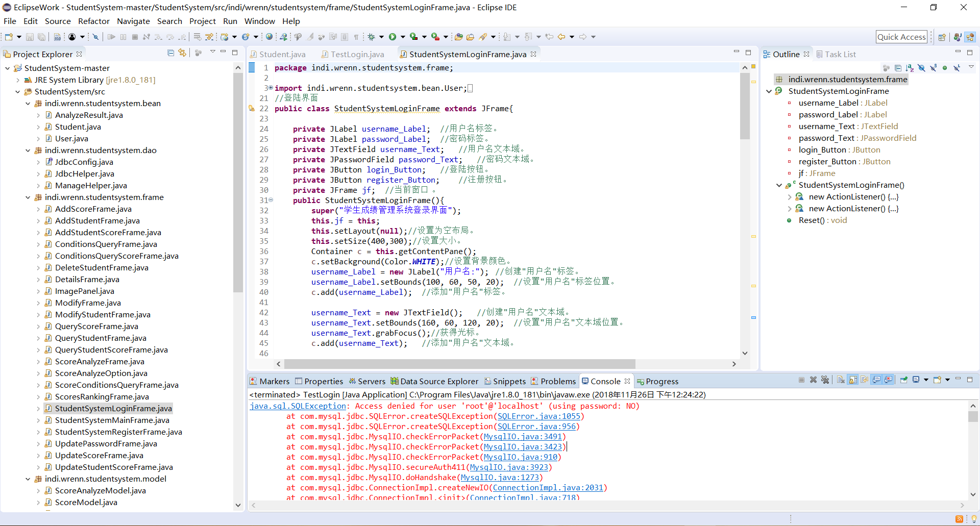
Task: Open the Run button dropdown arrow
Action: (403, 37)
